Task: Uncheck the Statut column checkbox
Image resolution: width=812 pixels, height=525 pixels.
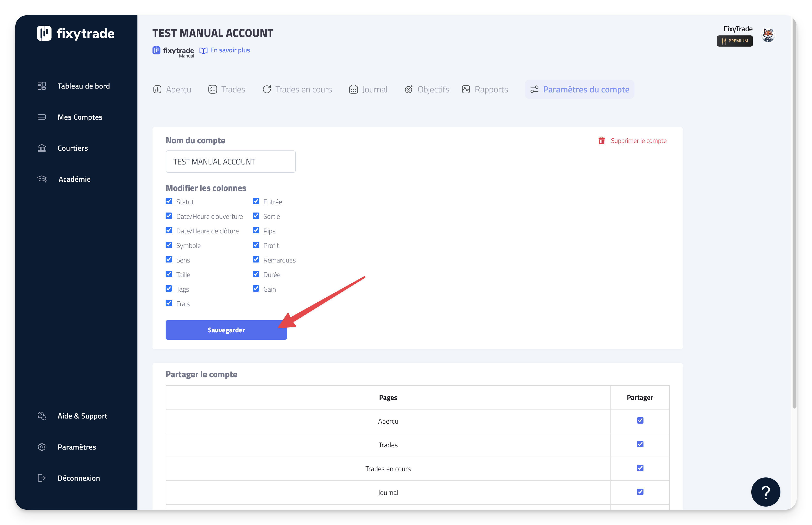Action: (x=169, y=201)
